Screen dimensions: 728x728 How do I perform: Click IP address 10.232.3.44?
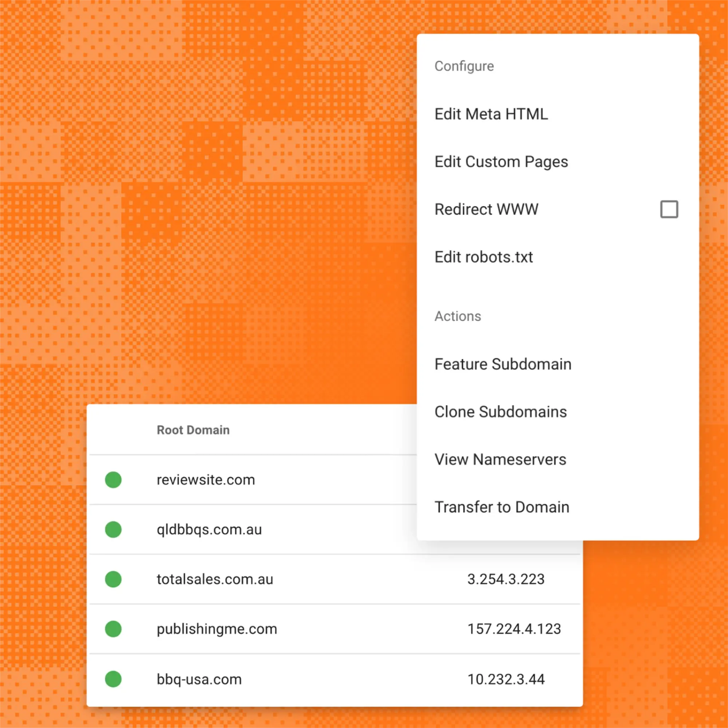point(506,679)
